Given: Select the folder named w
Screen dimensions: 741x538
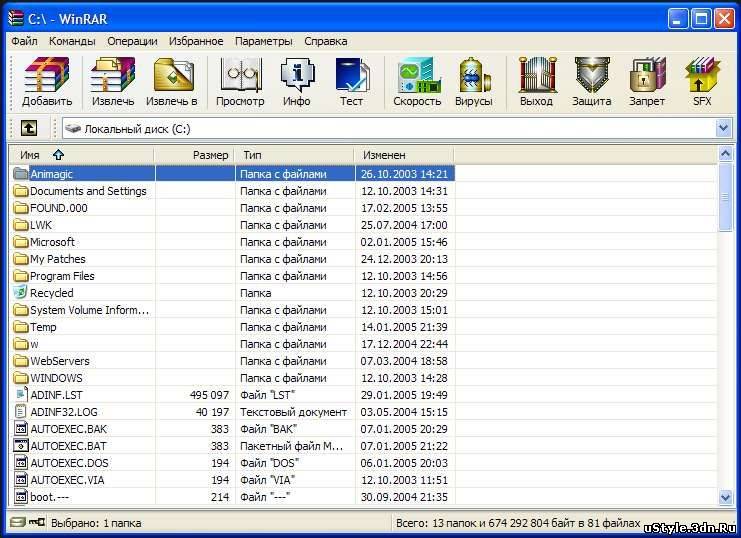Looking at the screenshot, I should click(x=34, y=344).
